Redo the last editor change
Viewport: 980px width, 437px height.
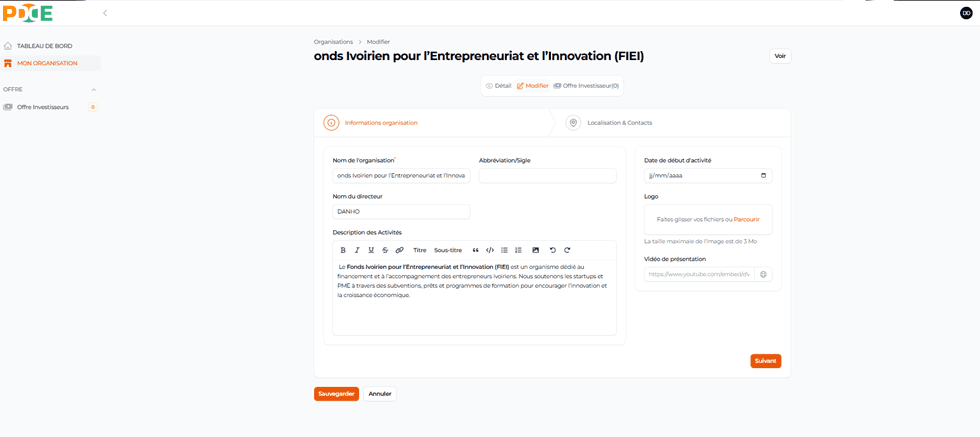pyautogui.click(x=567, y=250)
